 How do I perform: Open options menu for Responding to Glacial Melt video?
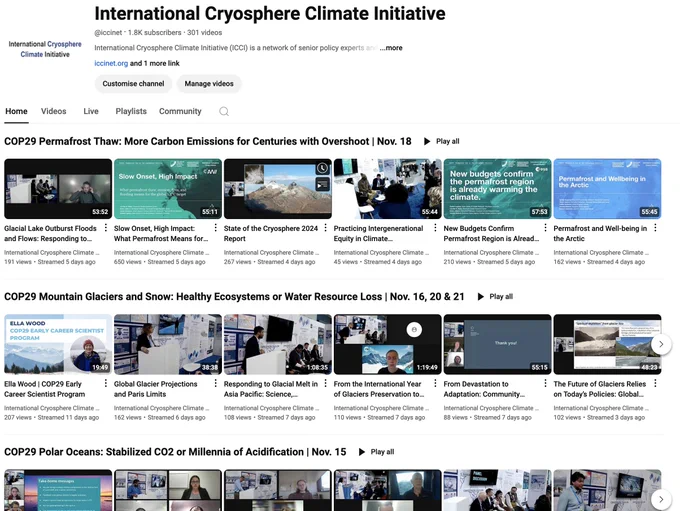click(325, 383)
